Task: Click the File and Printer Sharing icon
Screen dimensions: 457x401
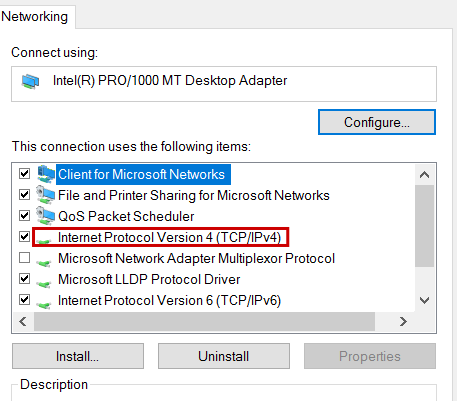Action: (46, 195)
